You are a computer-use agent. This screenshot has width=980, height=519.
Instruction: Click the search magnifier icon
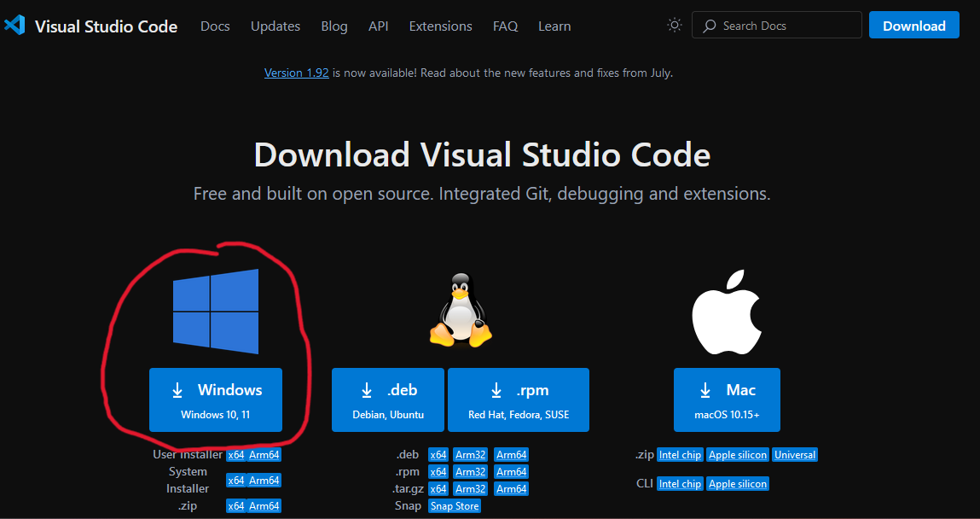[x=709, y=26]
